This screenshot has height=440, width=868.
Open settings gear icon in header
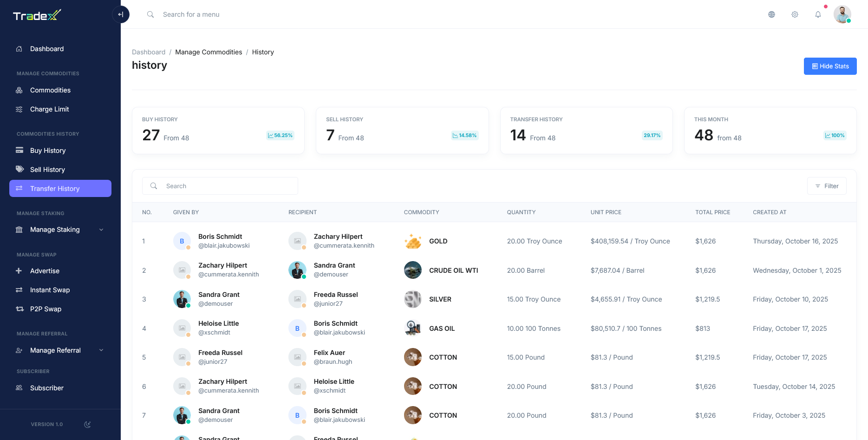coord(795,14)
